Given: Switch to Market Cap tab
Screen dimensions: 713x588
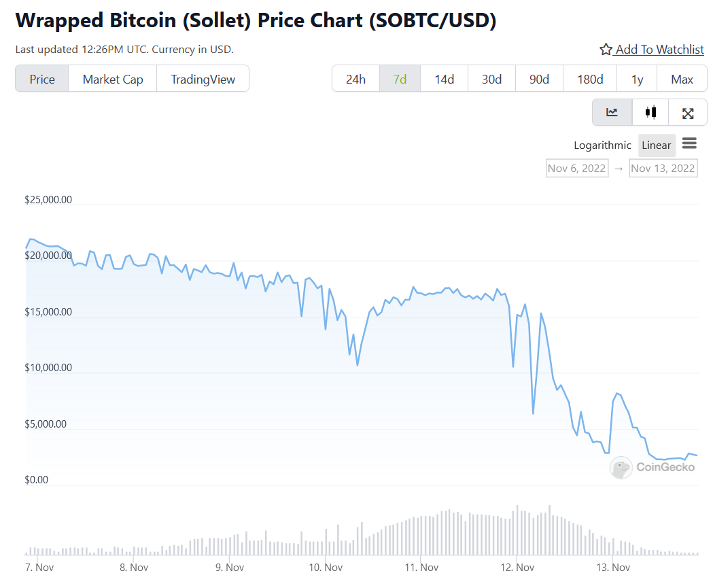Looking at the screenshot, I should [113, 79].
